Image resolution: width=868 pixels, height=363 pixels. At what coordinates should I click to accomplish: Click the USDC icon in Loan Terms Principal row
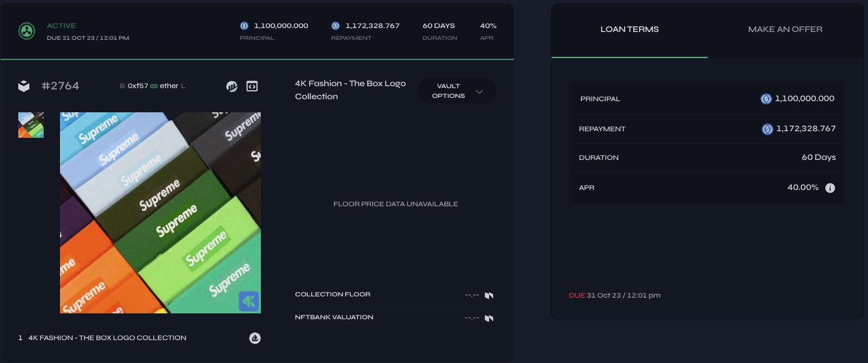(766, 99)
